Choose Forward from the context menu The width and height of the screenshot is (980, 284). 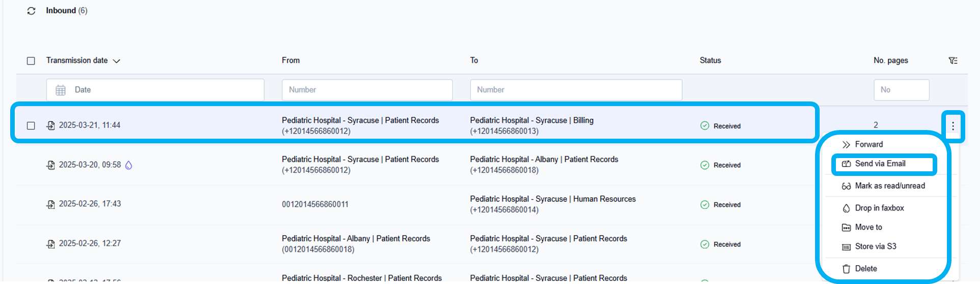pyautogui.click(x=869, y=144)
